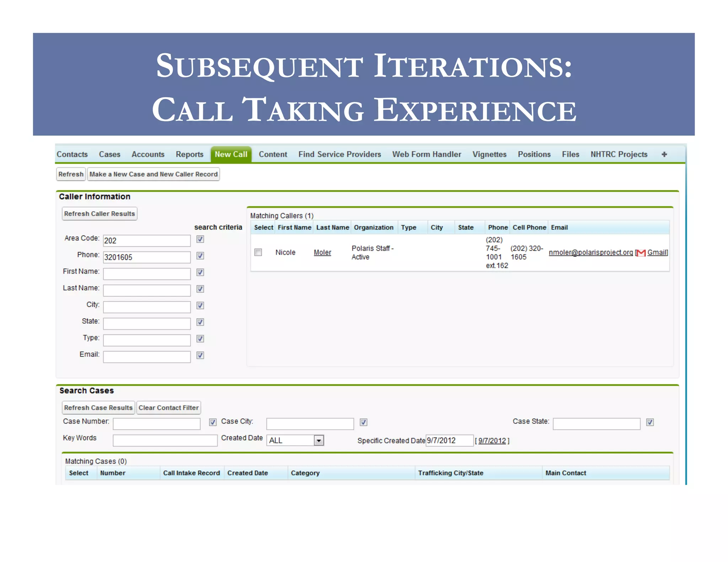Click the plus icon to add a tab
Viewport: 728px width, 562px height.
pyautogui.click(x=664, y=154)
